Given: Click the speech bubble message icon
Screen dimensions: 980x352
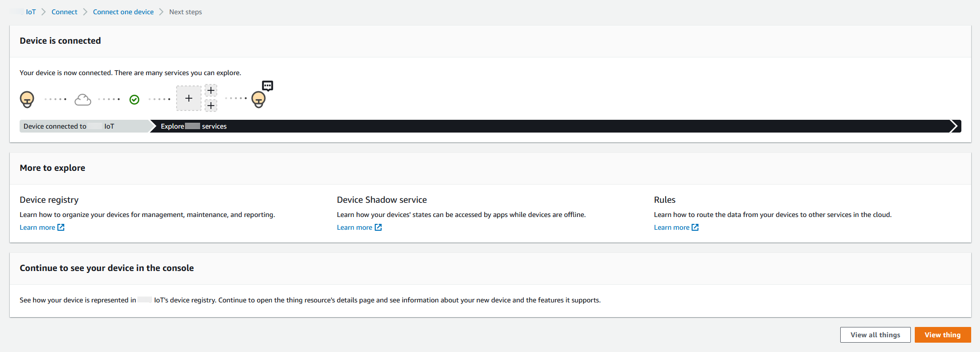Looking at the screenshot, I should click(x=267, y=86).
